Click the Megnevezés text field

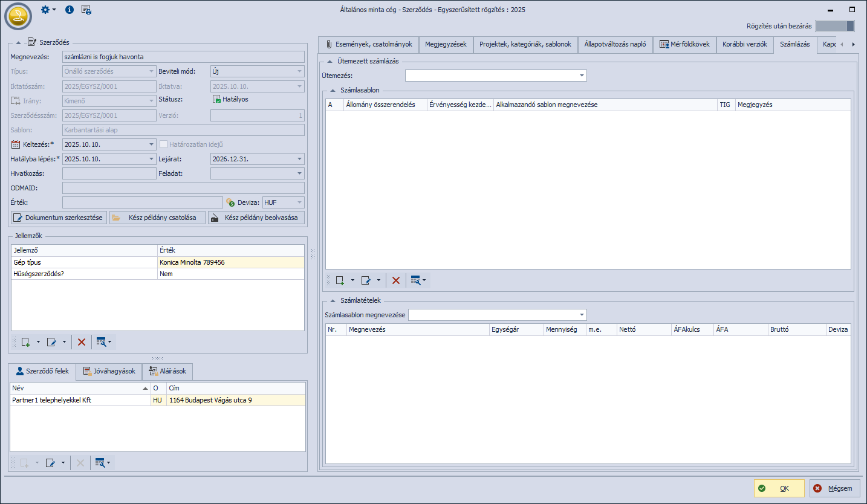coord(183,57)
